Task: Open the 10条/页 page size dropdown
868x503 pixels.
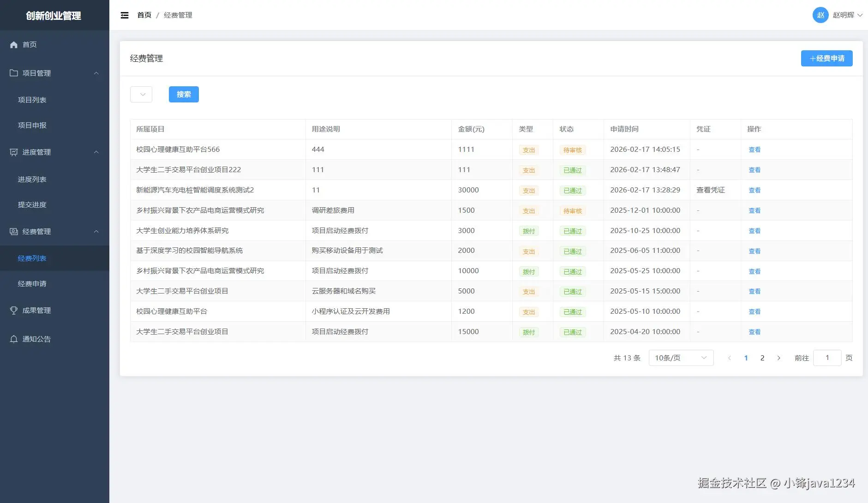Action: (681, 358)
